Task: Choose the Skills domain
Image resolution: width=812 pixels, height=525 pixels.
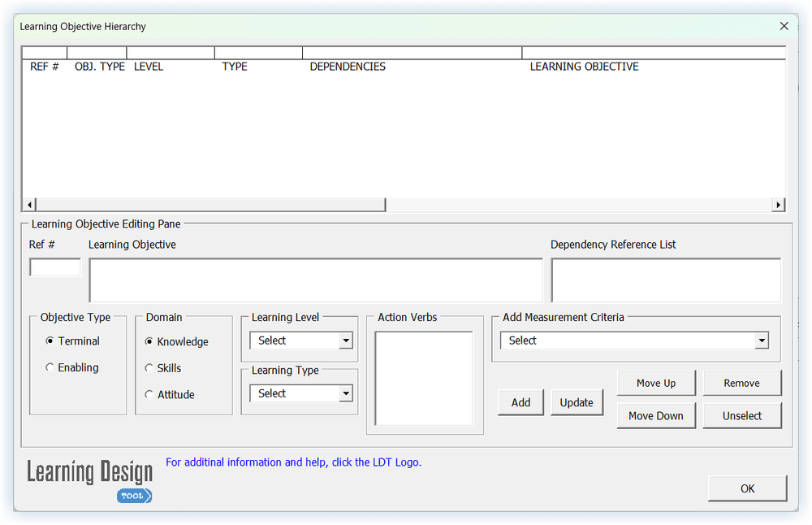Action: click(x=148, y=368)
